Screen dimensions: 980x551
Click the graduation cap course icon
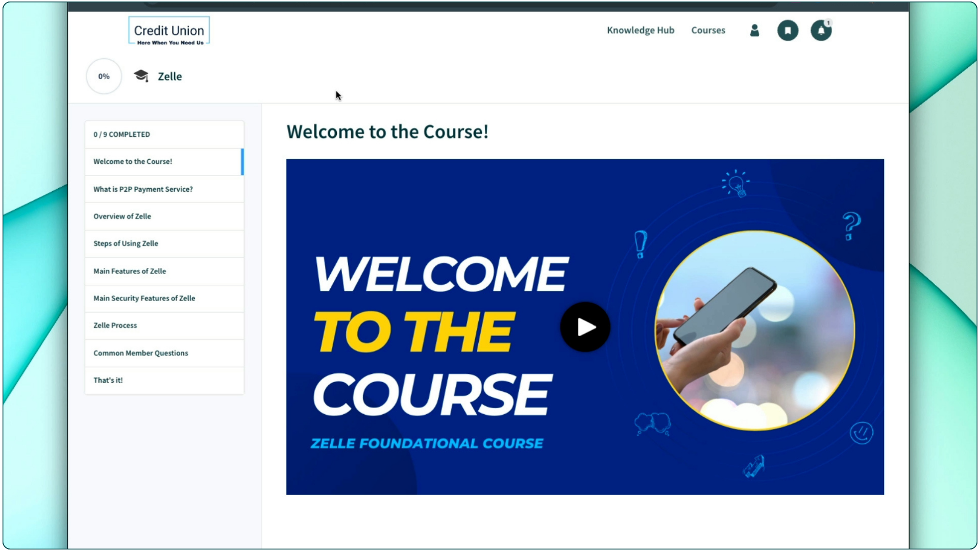141,76
